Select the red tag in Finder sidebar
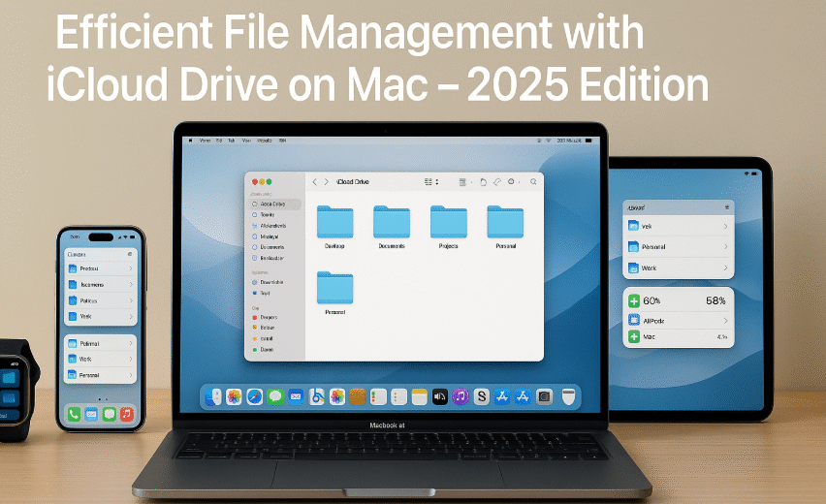Viewport: 826px width, 504px height. point(265,318)
